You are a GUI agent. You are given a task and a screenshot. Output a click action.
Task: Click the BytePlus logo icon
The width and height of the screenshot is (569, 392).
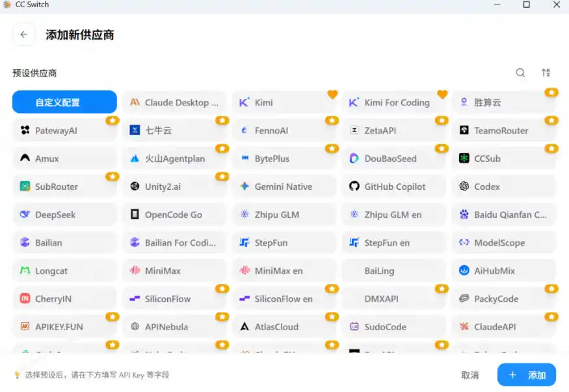(x=245, y=158)
